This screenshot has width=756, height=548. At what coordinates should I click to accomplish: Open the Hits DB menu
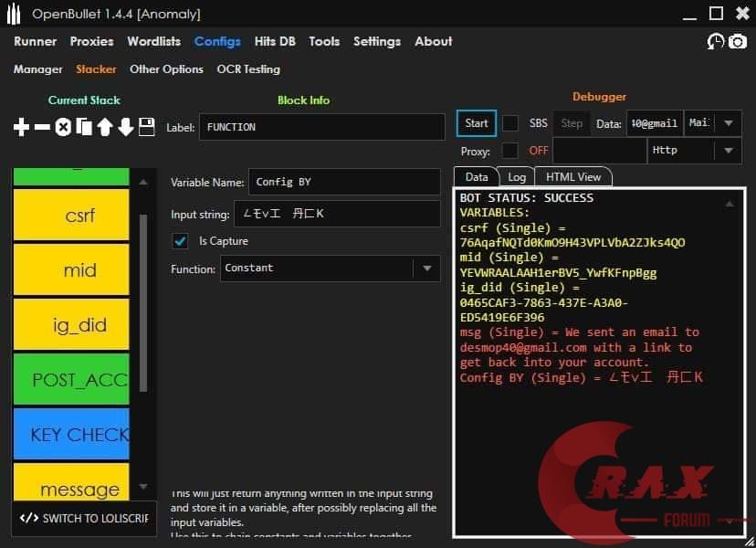[x=275, y=41]
